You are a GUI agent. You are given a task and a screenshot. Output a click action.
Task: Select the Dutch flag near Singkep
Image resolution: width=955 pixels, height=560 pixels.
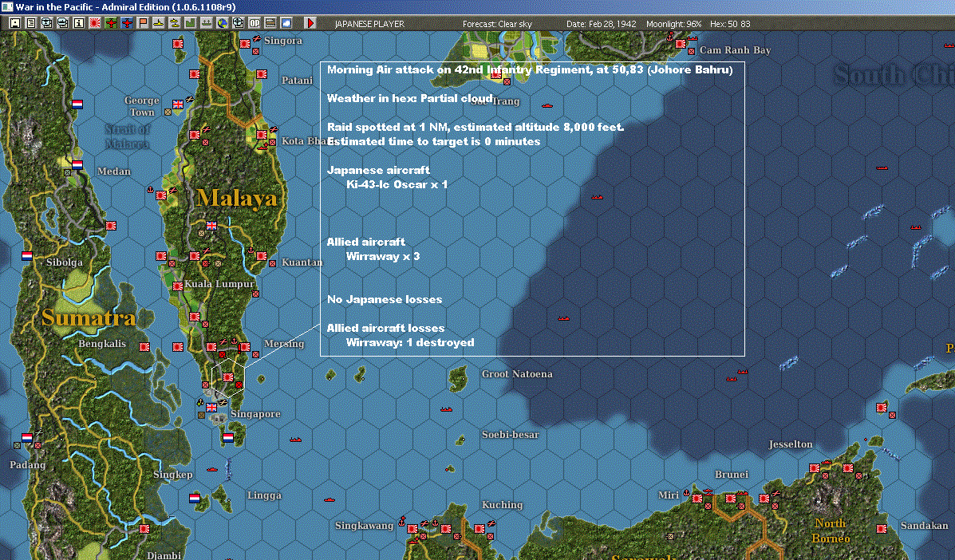click(x=195, y=498)
